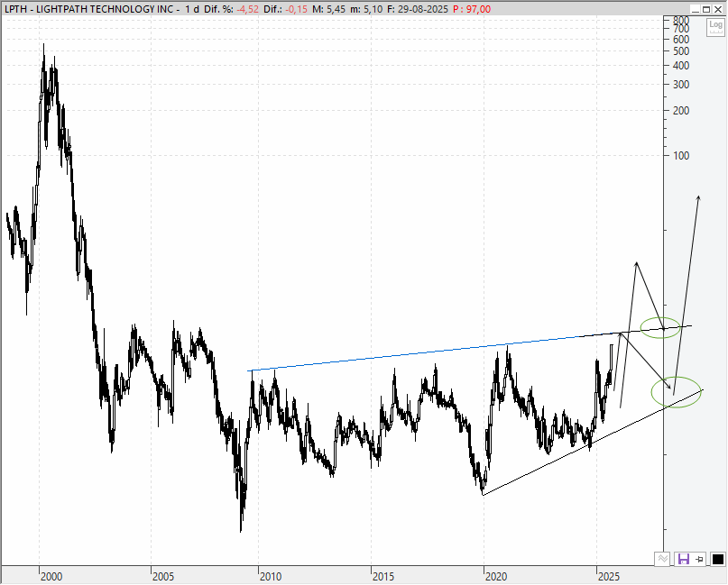Click the 2015 label on time axis

click(383, 577)
